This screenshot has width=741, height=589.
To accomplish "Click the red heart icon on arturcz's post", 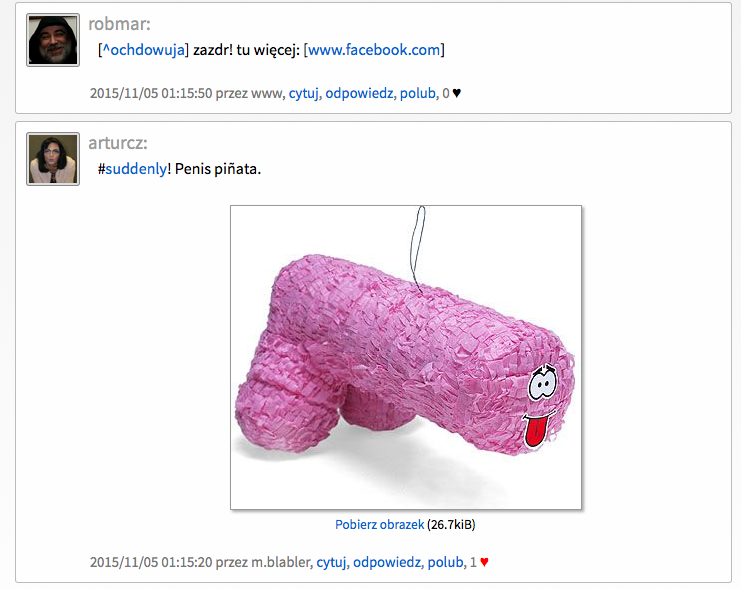I will point(484,562).
